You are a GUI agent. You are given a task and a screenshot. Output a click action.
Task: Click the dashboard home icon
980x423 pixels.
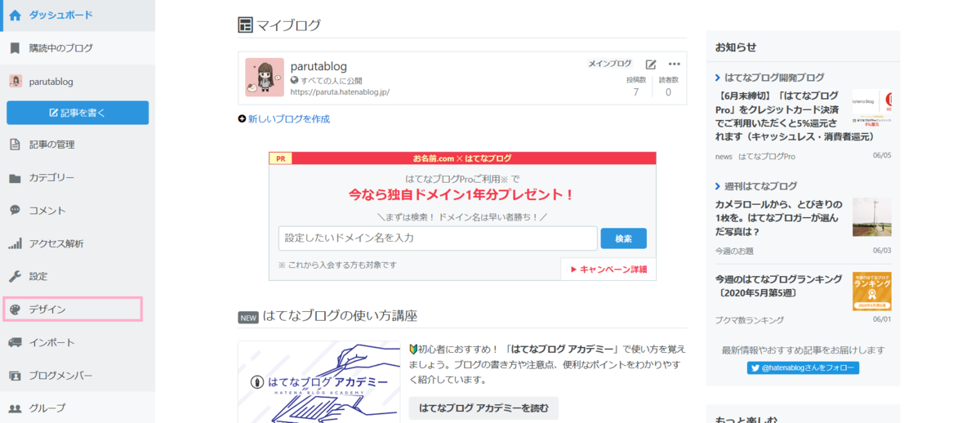point(15,15)
